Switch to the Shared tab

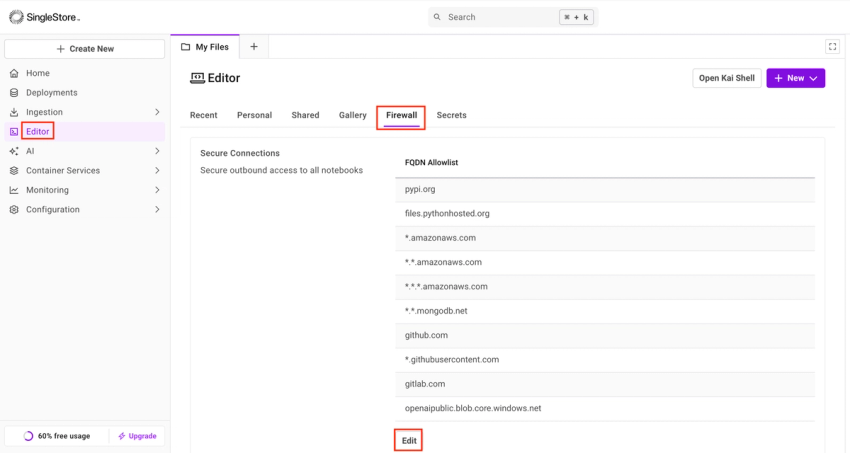pos(305,115)
